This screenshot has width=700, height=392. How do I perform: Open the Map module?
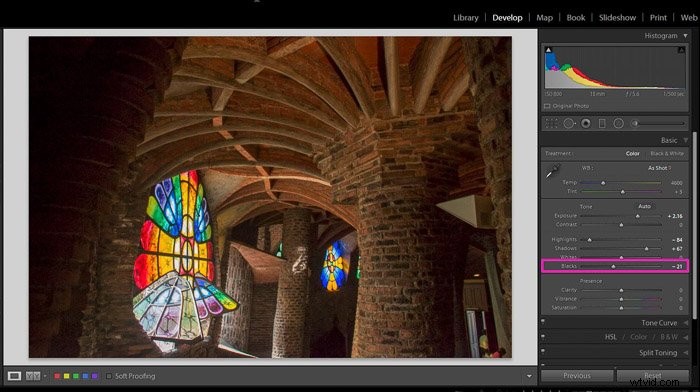click(x=544, y=18)
